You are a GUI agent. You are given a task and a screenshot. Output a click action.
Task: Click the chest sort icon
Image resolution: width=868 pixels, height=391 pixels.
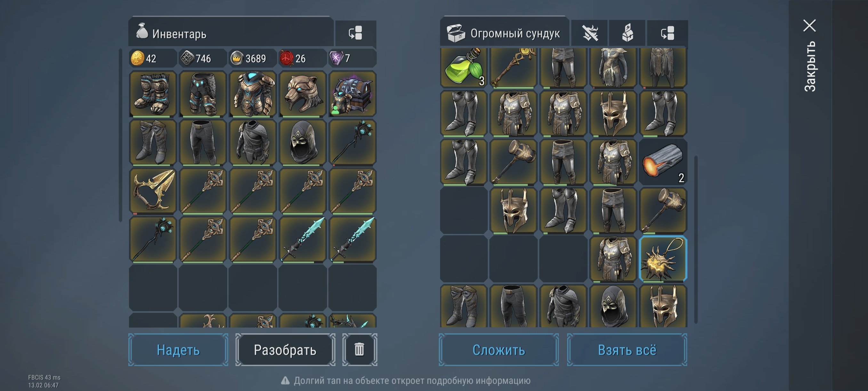point(668,33)
